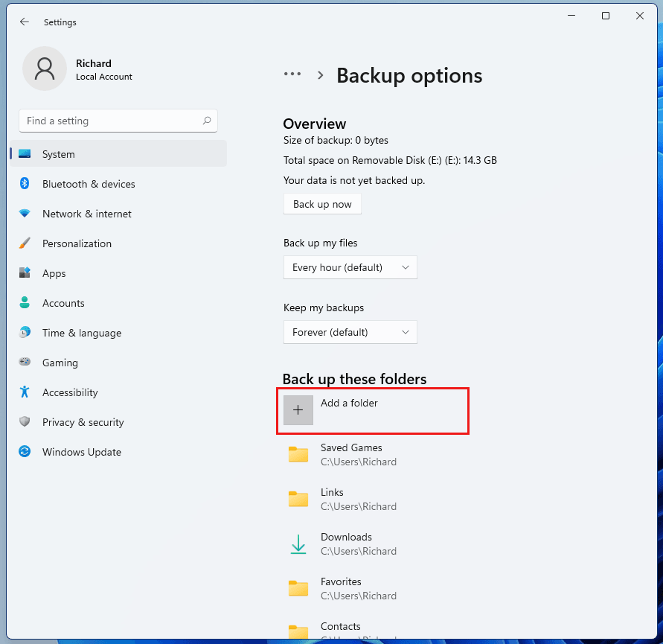663x644 pixels.
Task: Go back using the back arrow
Action: (25, 22)
